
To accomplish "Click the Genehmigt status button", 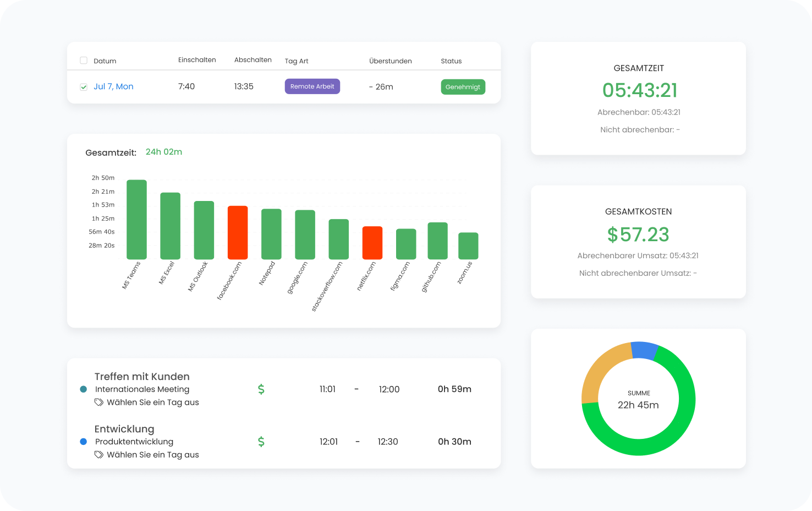I will tap(463, 87).
